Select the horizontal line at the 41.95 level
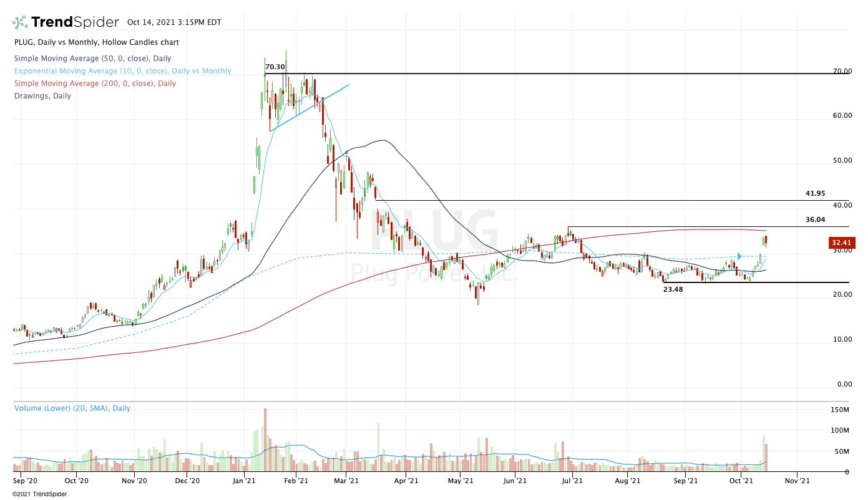The width and height of the screenshot is (868, 500). pyautogui.click(x=612, y=201)
